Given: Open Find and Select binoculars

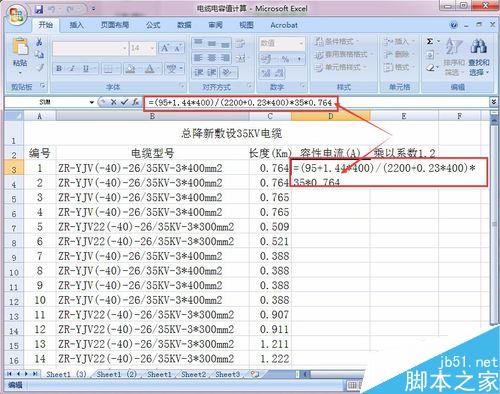Looking at the screenshot, I should click(x=479, y=56).
